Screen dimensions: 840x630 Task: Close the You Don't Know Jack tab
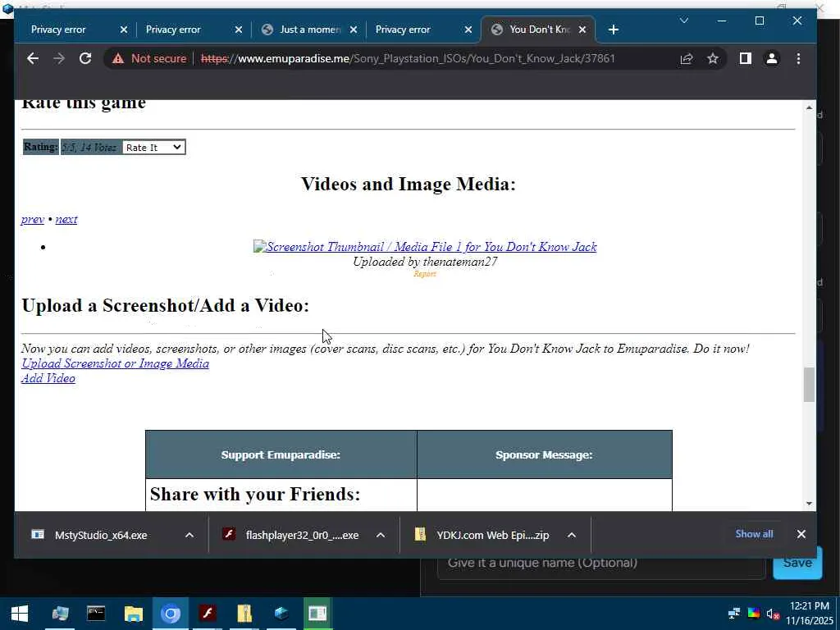(x=583, y=30)
